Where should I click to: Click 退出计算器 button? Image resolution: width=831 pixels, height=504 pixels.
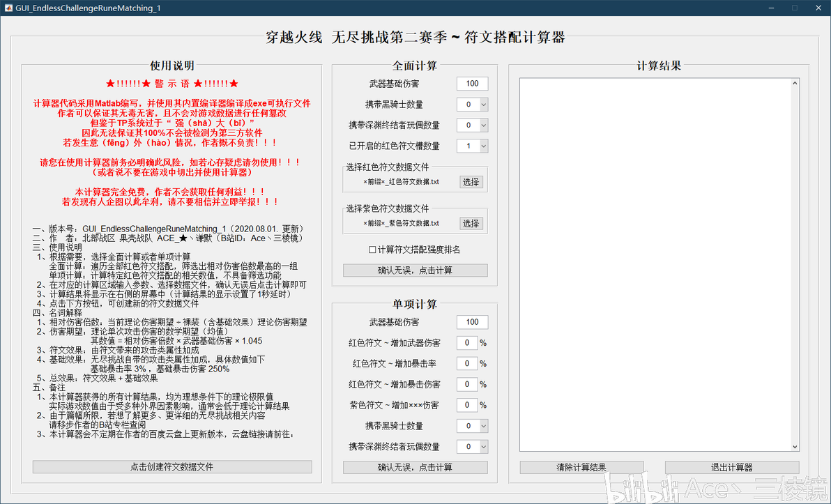[x=732, y=467]
